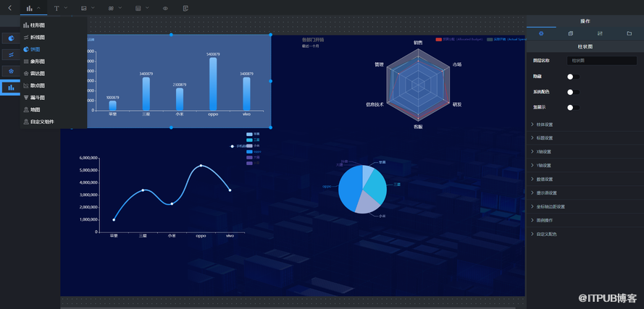644x309 pixels.
Task: Click the tallest oppo bar in bar chart
Action: 213,83
